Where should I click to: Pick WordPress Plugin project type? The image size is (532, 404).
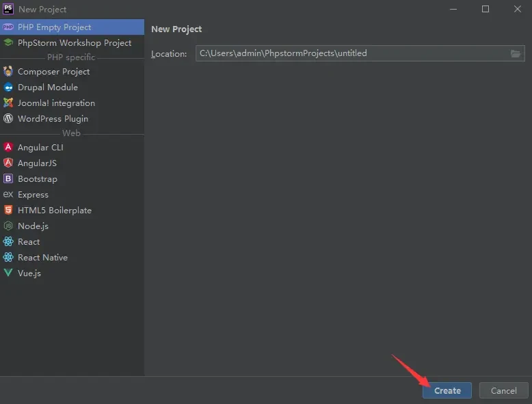[x=72, y=118]
